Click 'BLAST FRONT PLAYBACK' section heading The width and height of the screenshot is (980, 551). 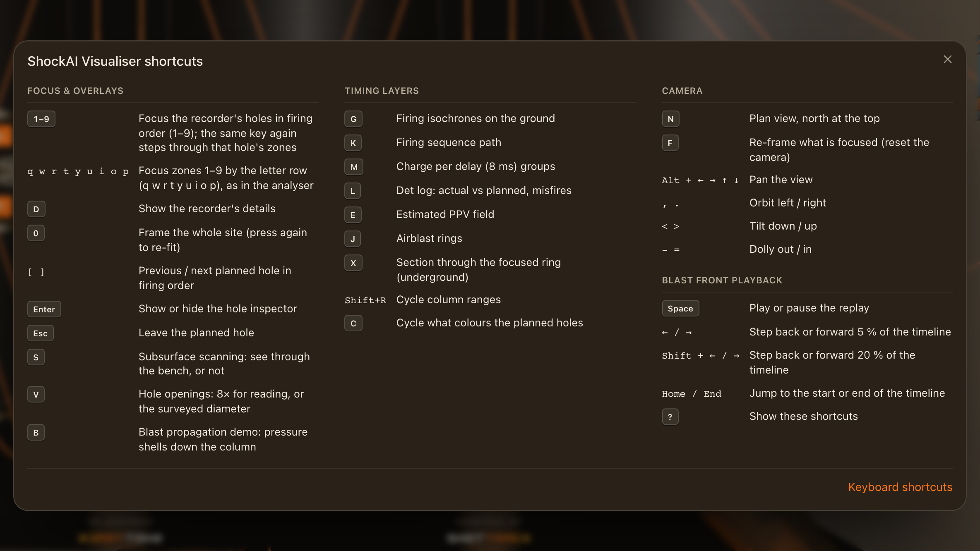pos(722,280)
